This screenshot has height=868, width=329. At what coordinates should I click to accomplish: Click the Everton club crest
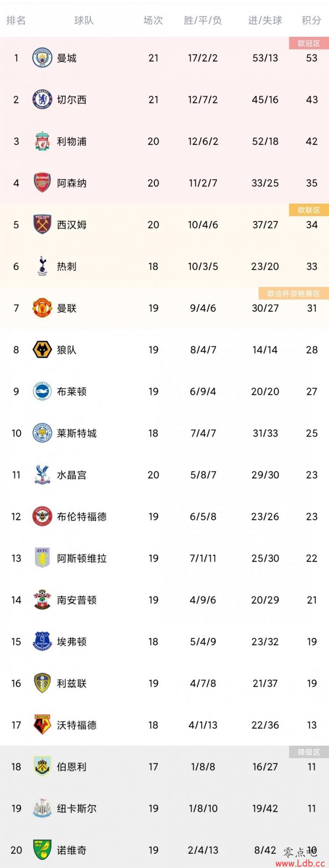[x=43, y=641]
